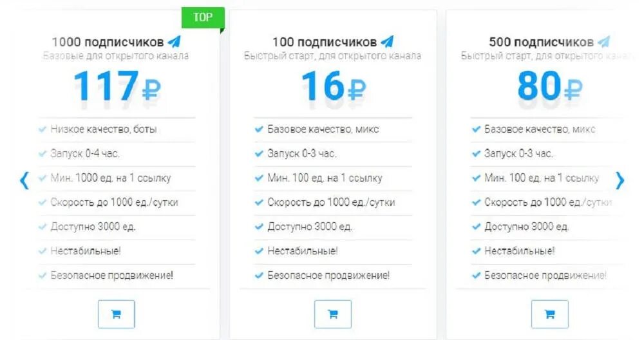This screenshot has width=644, height=340.
Task: Add 1000 подписчиков plan to cart
Action: (116, 314)
